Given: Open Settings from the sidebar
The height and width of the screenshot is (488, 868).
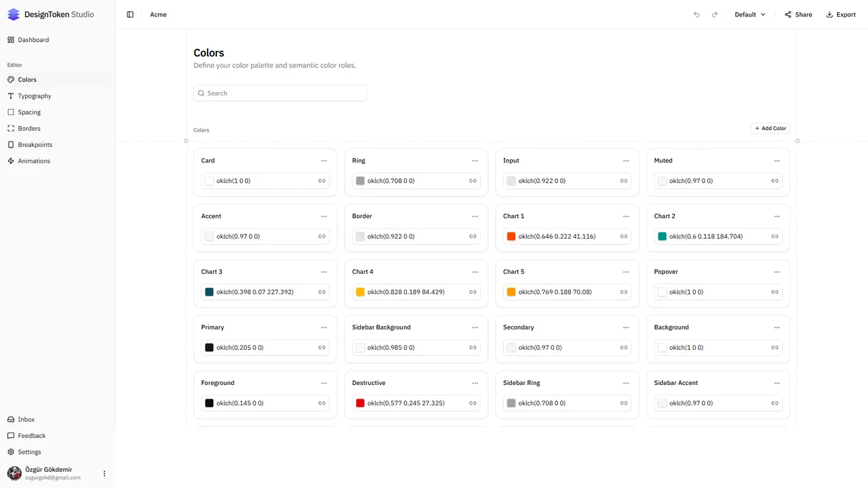Looking at the screenshot, I should 29,451.
